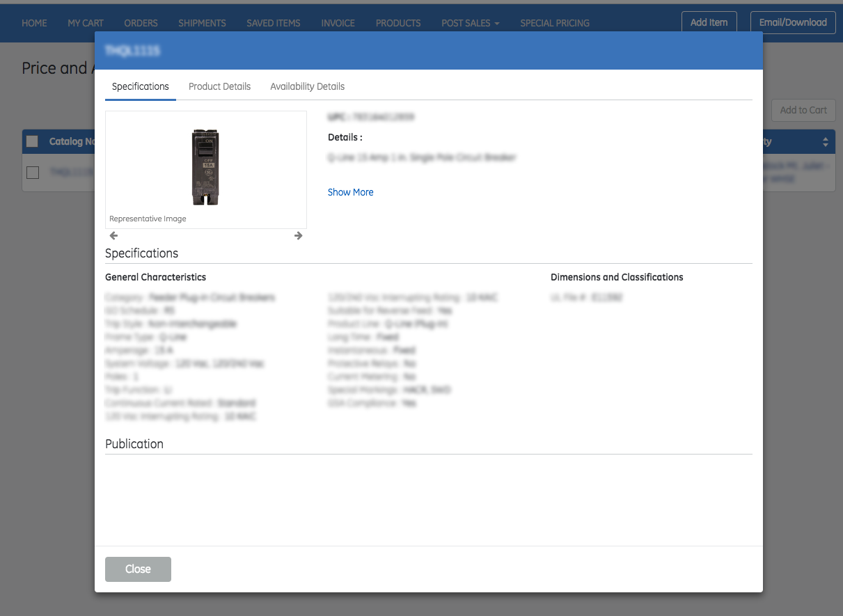The width and height of the screenshot is (843, 616).
Task: Open the SAVED ITEMS page
Action: pos(274,23)
